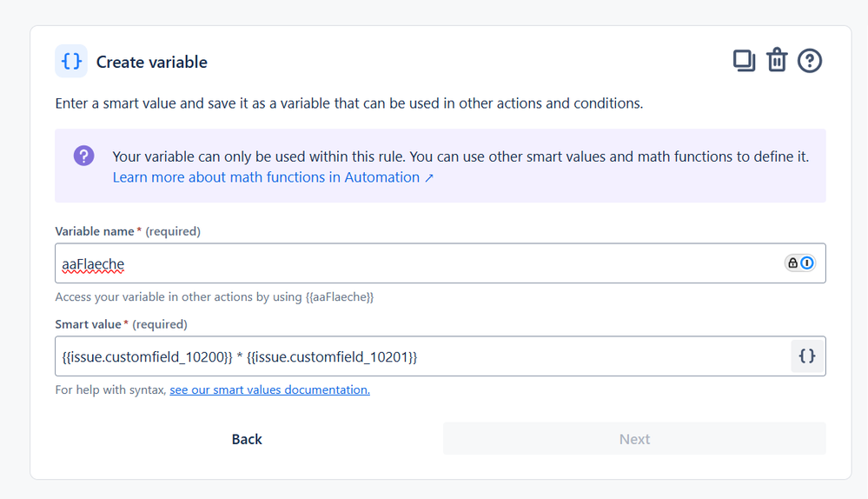Open Learn more about math functions link
868x499 pixels.
point(273,177)
